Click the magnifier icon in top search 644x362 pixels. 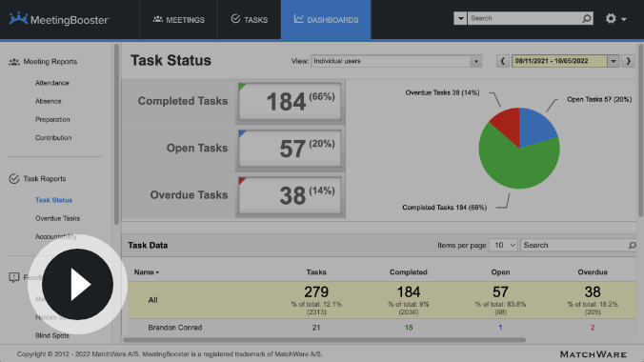[587, 18]
